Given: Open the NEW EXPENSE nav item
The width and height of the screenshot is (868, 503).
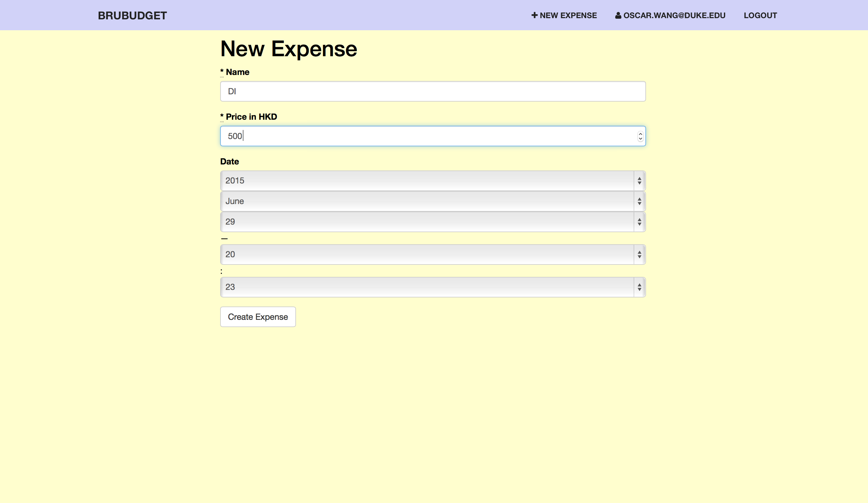Looking at the screenshot, I should coord(568,15).
